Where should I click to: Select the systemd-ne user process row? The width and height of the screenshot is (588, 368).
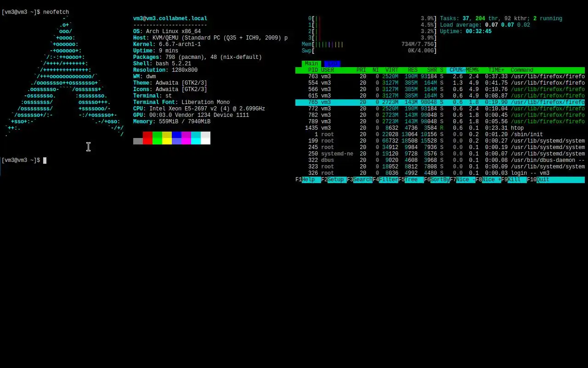pyautogui.click(x=440, y=154)
